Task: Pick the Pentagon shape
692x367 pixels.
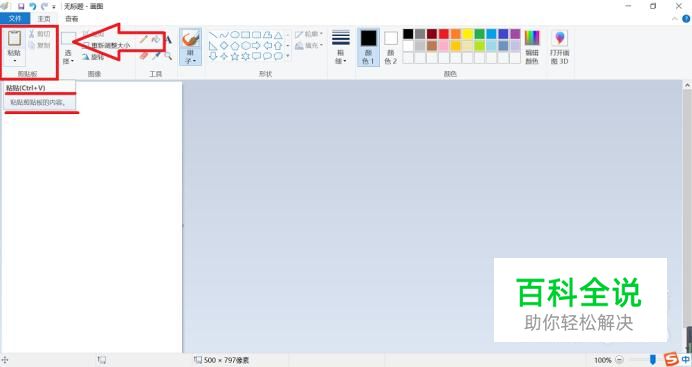Action: pyautogui.click(x=235, y=45)
